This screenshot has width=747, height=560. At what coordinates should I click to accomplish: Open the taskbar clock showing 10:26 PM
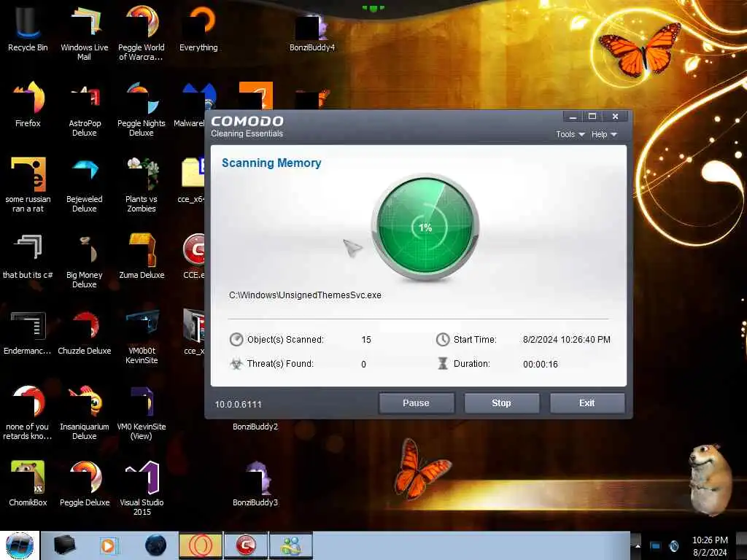[x=710, y=546]
